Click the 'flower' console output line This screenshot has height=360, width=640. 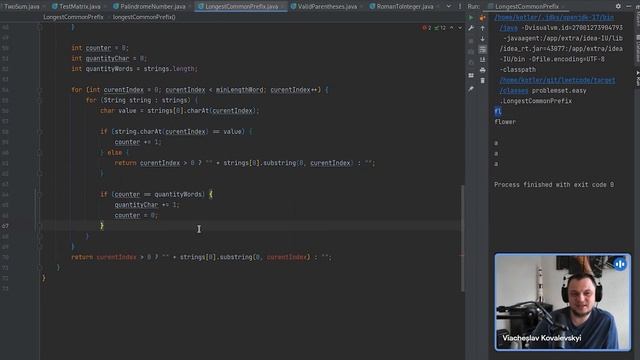[x=505, y=122]
